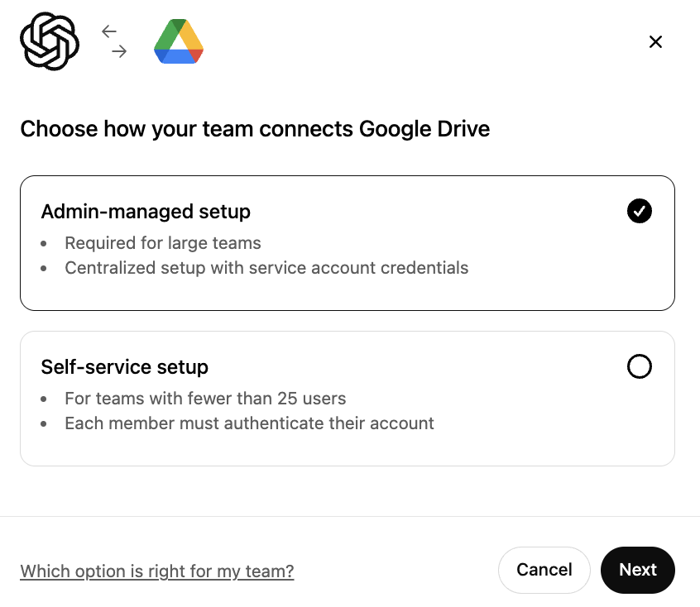Click the left-pointing arrow between the logos
The image size is (700, 607).
coord(109,31)
